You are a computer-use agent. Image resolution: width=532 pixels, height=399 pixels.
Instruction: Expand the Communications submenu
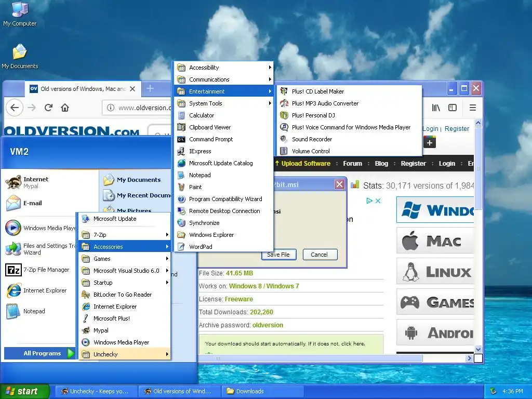click(x=224, y=79)
